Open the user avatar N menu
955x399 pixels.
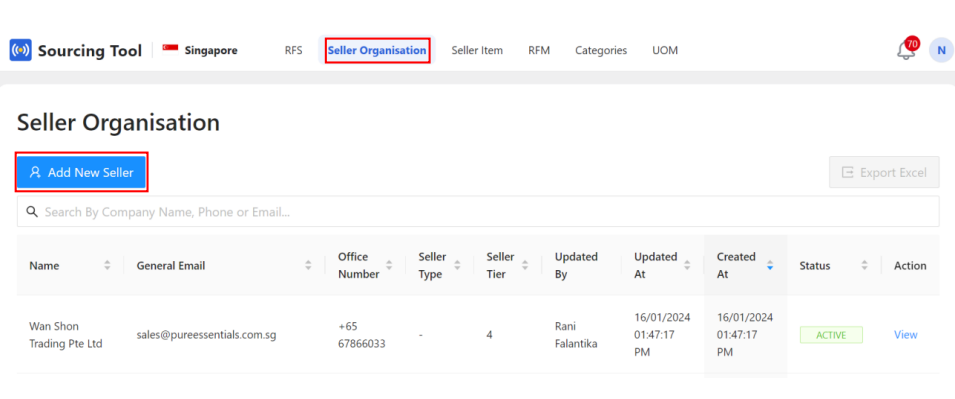coord(940,51)
